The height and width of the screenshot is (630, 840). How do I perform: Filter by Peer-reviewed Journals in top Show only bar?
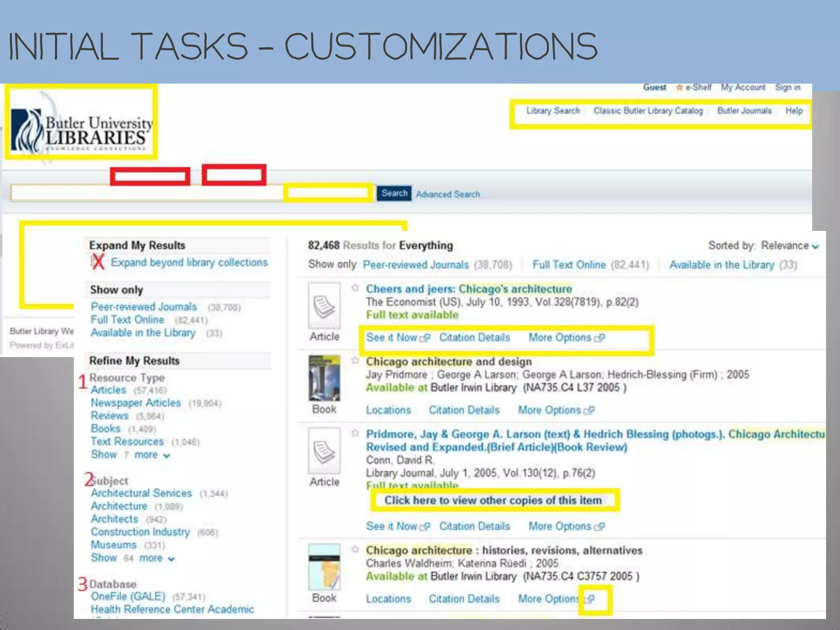415,265
